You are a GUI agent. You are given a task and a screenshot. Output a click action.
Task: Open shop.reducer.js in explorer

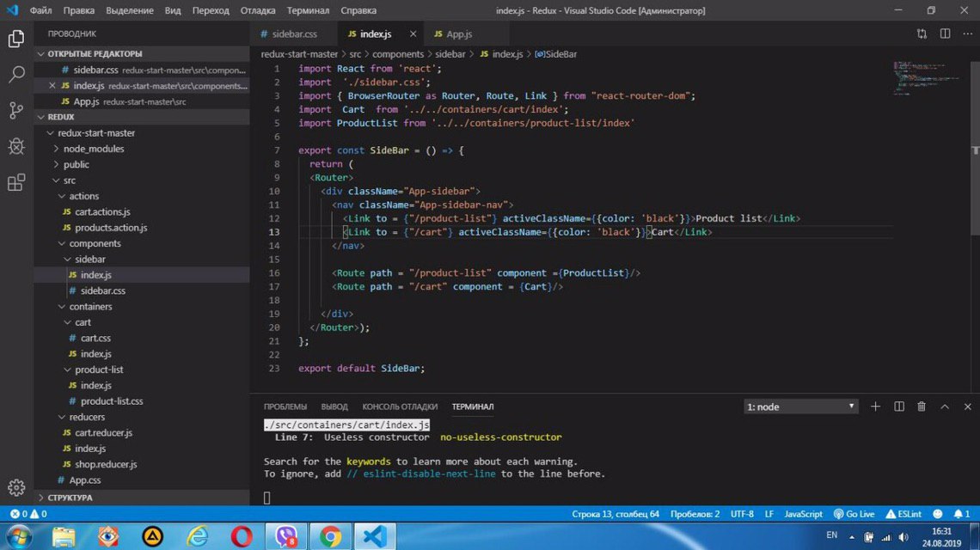(x=106, y=464)
